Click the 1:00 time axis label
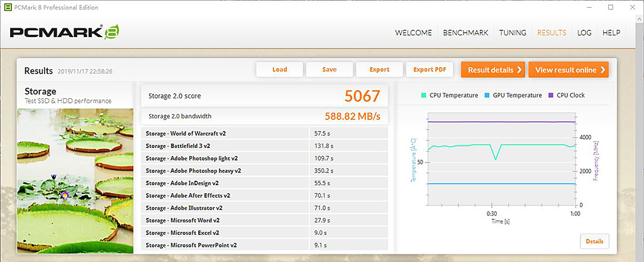Image resolution: width=644 pixels, height=262 pixels. tap(575, 214)
